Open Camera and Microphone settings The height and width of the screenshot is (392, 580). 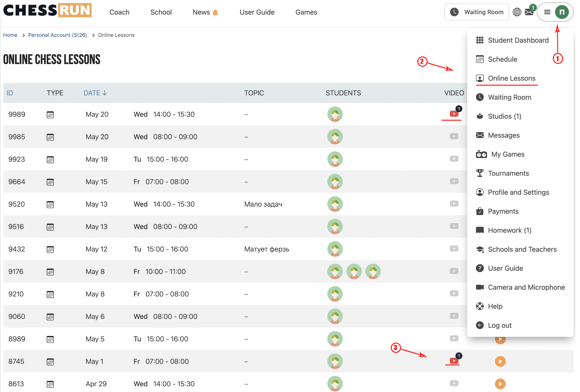(x=526, y=287)
